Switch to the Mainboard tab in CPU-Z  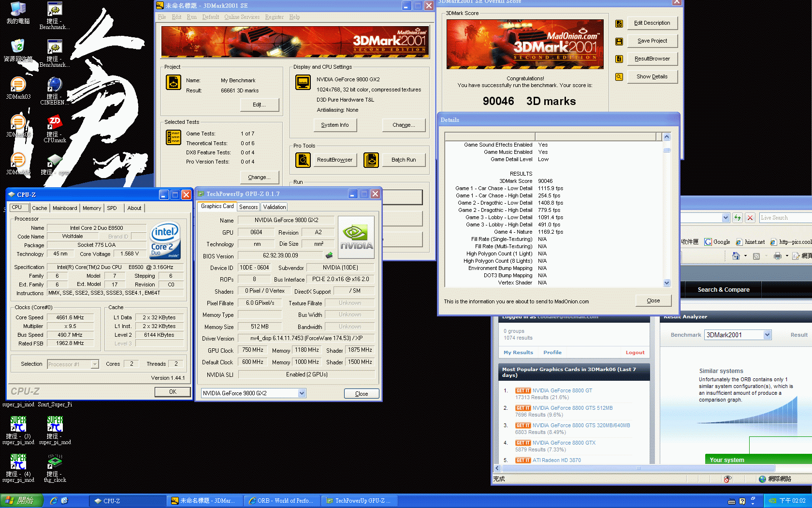pos(65,208)
